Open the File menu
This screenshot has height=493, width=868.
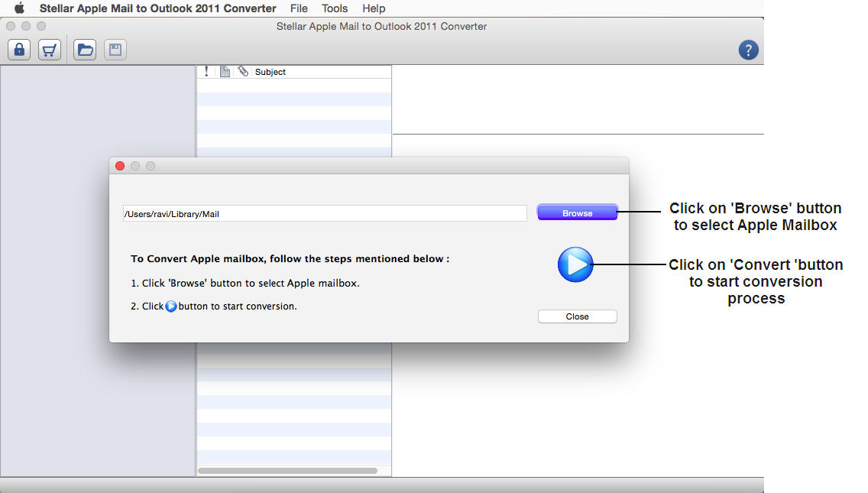(299, 8)
